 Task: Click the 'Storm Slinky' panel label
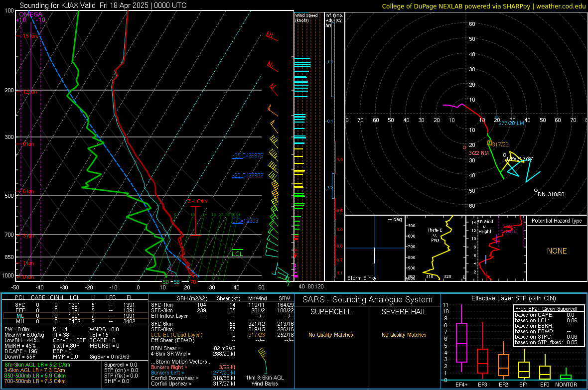tap(361, 278)
